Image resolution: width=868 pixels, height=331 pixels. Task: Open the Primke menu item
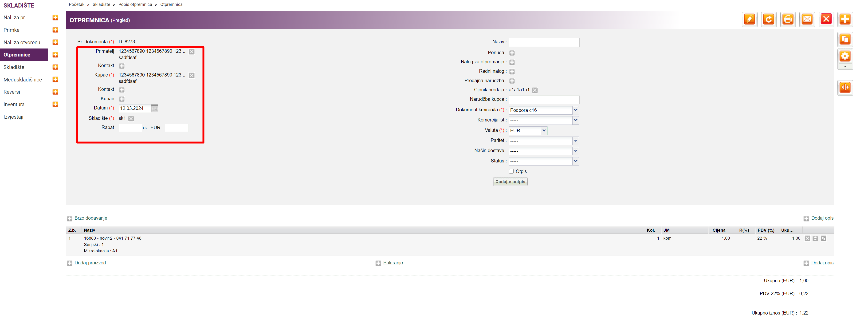tap(12, 30)
